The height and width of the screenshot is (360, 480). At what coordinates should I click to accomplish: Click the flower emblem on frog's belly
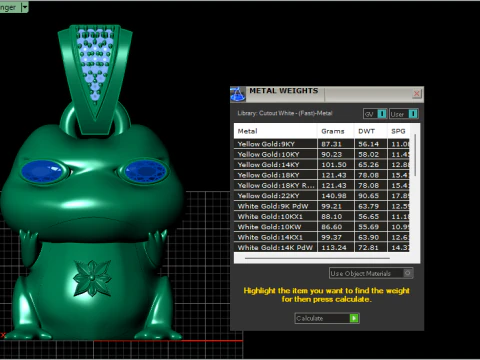click(92, 278)
